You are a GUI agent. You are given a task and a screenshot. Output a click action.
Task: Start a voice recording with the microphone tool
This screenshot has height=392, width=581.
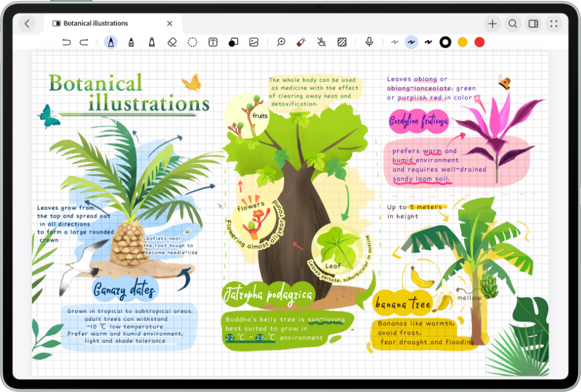coord(369,42)
